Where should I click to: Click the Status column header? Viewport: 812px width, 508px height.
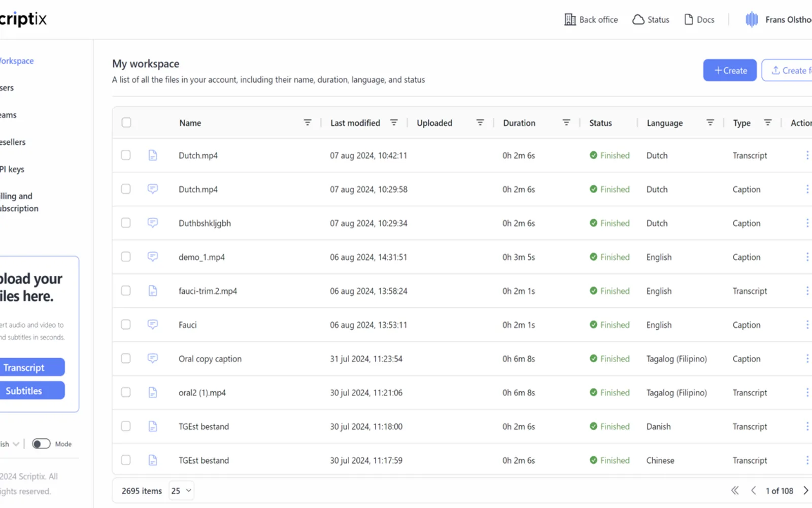click(x=600, y=123)
